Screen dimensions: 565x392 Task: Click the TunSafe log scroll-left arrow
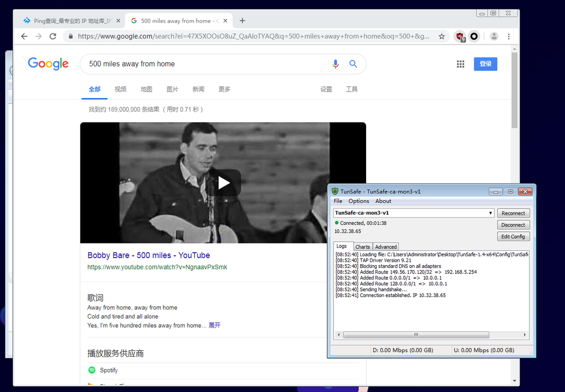tap(338, 335)
